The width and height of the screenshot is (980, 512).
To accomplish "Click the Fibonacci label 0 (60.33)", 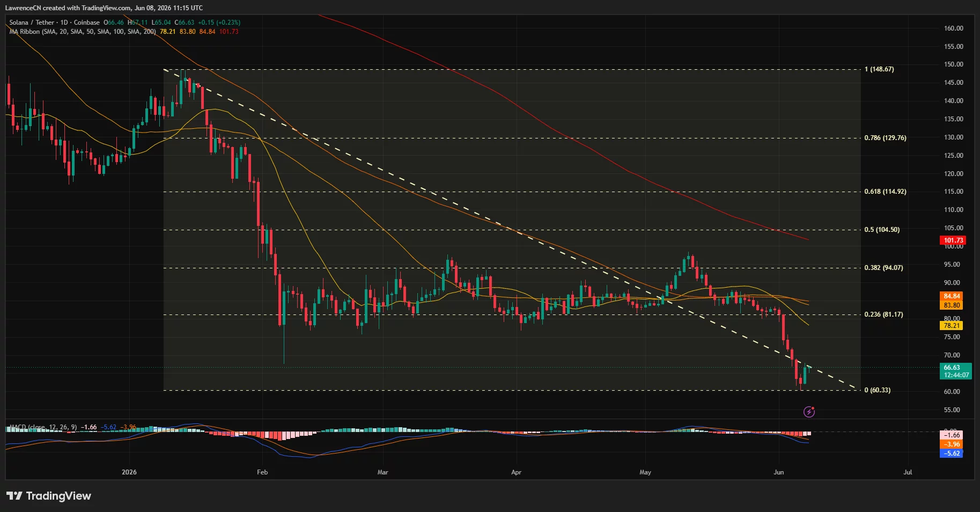I will click(878, 390).
